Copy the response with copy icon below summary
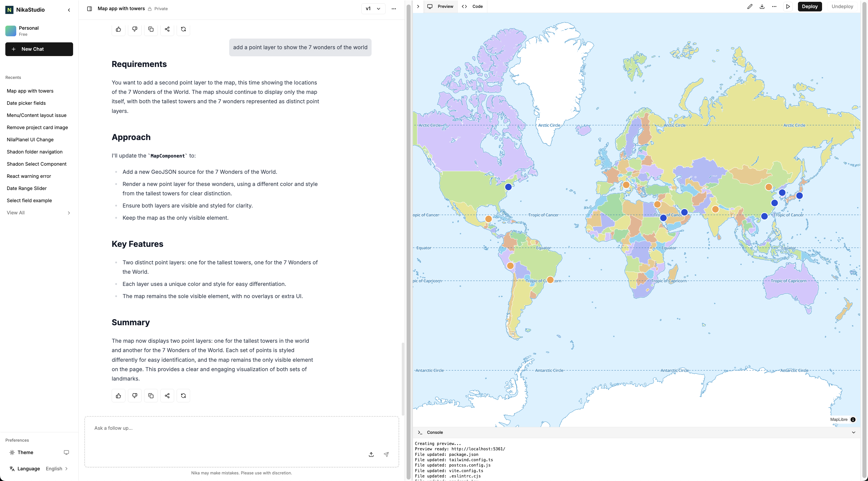Viewport: 868px width, 481px height. [x=151, y=396]
